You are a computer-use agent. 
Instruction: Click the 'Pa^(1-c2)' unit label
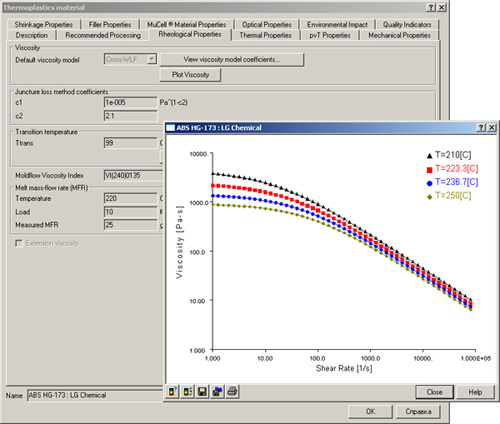pos(173,102)
